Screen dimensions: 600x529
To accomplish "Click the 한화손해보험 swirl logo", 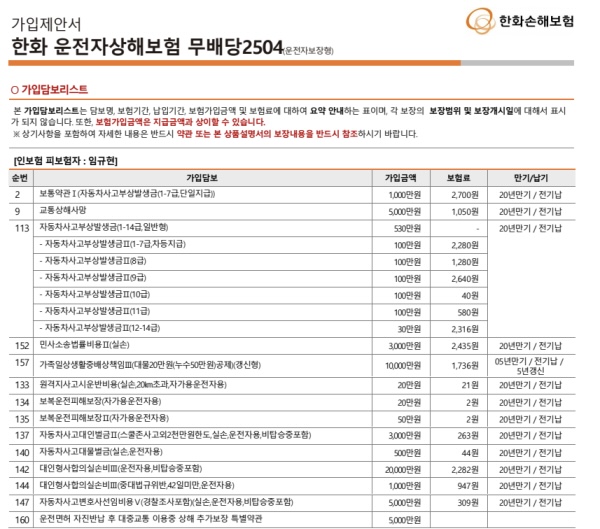I will (480, 20).
